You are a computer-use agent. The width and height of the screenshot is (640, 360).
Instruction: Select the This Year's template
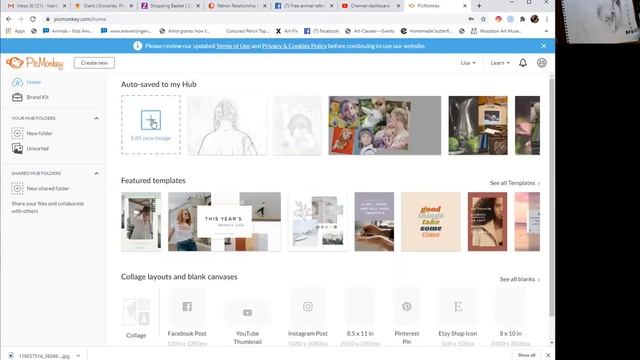coord(224,222)
